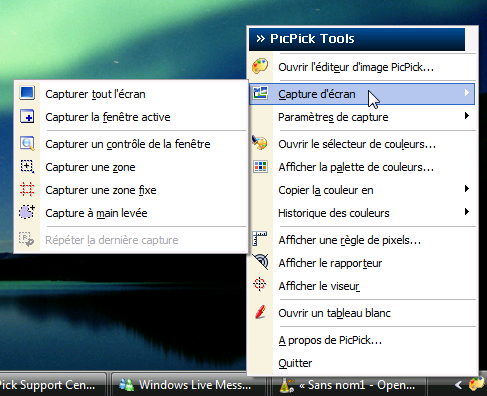Click the PicPick Tools menu header
Viewport: 487px width, 396px height.
[357, 39]
